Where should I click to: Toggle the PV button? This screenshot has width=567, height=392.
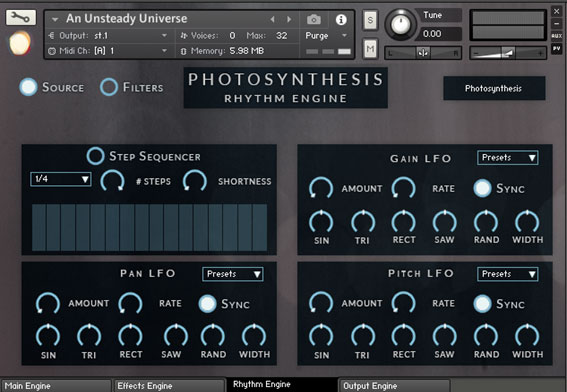(557, 48)
